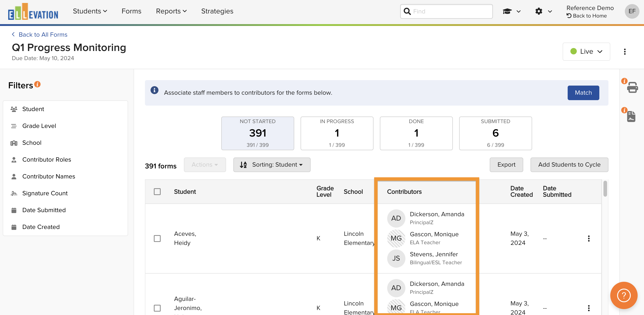Click Add Students to Cycle
644x315 pixels.
point(569,165)
